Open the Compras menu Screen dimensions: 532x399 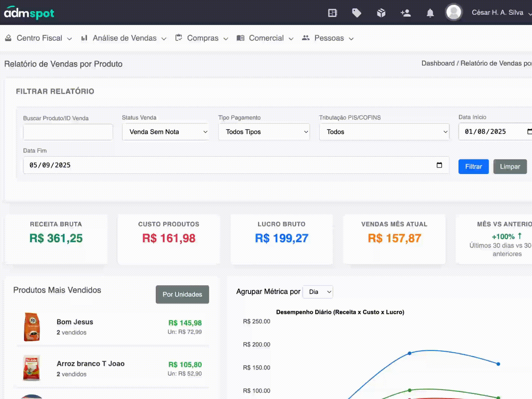click(x=203, y=38)
